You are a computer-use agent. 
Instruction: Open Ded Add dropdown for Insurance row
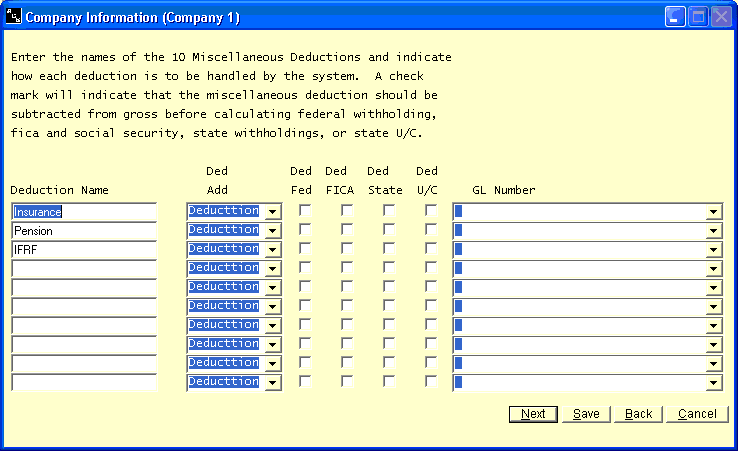pos(272,212)
